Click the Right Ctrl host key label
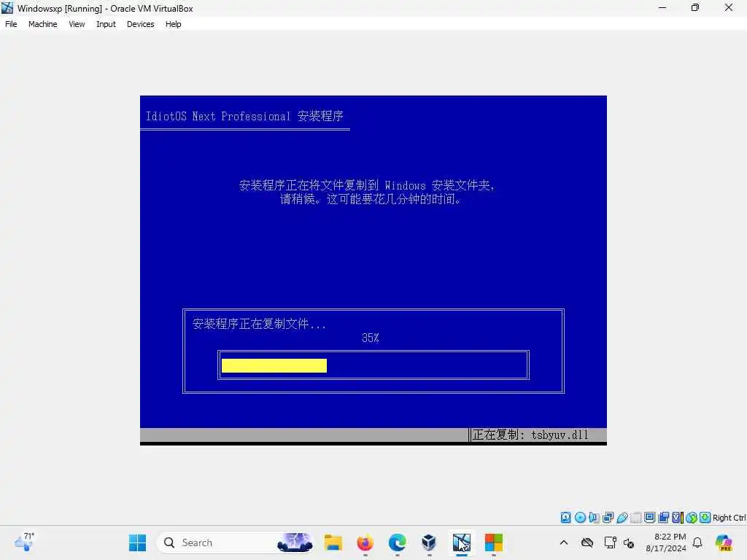The width and height of the screenshot is (747, 560). tap(729, 518)
